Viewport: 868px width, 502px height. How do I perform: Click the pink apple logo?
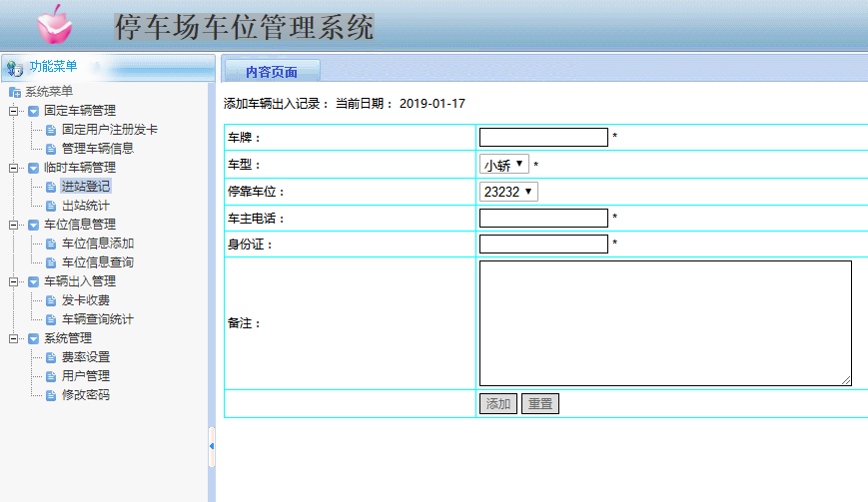point(54,25)
